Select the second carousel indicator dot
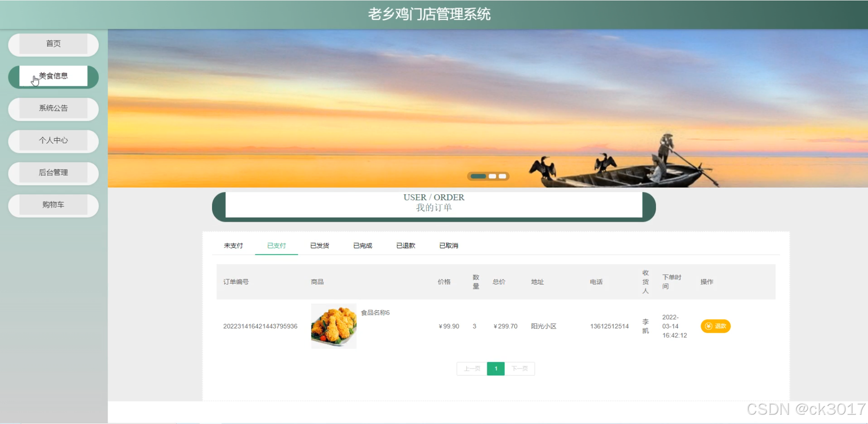The width and height of the screenshot is (868, 424). click(x=492, y=176)
